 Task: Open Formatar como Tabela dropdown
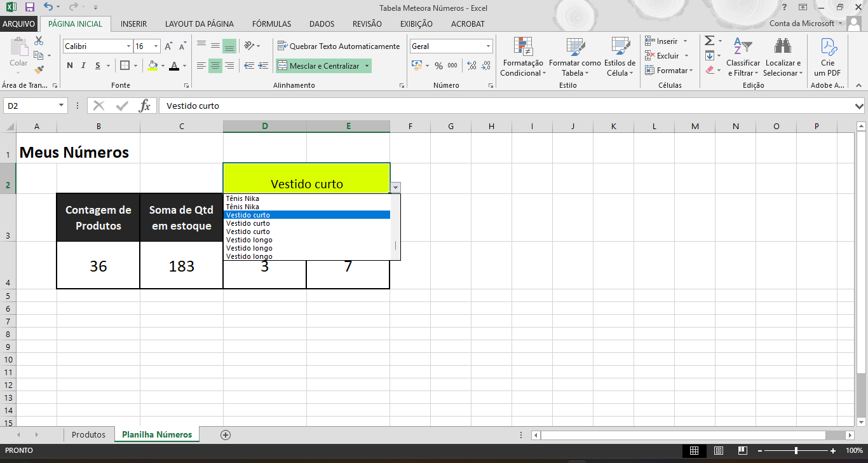pyautogui.click(x=575, y=57)
